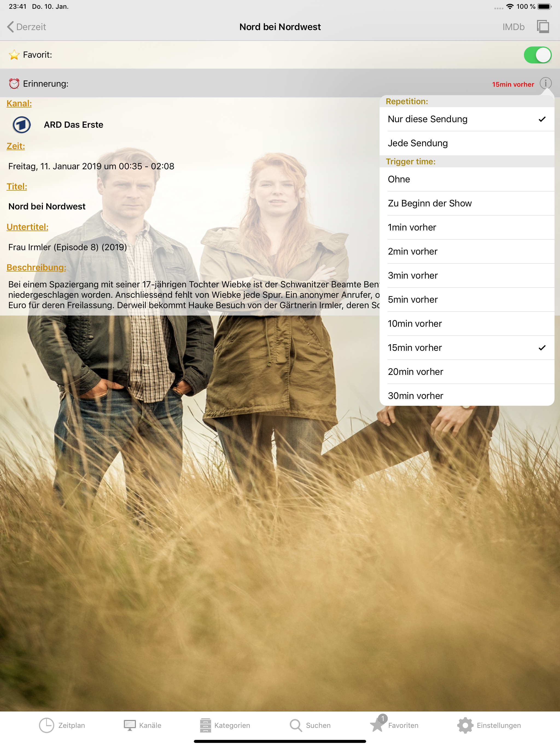Set reminder to '2min vorher'
Image resolution: width=560 pixels, height=747 pixels.
(x=466, y=251)
